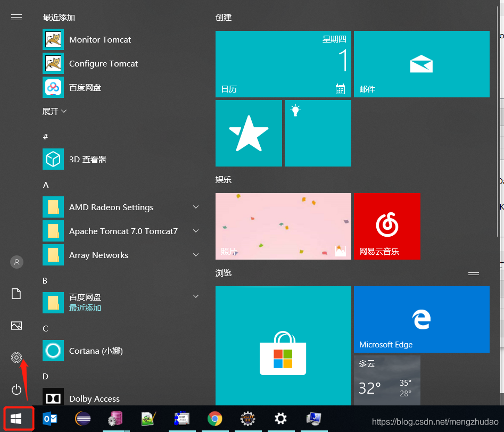Launch Microsoft Edge tile
This screenshot has width=504, height=432.
[422, 320]
